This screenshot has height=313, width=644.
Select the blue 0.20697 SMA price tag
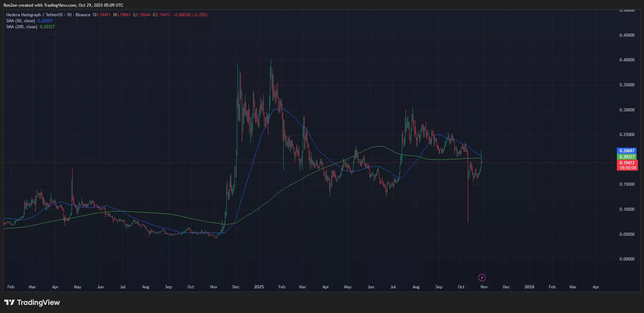[627, 151]
